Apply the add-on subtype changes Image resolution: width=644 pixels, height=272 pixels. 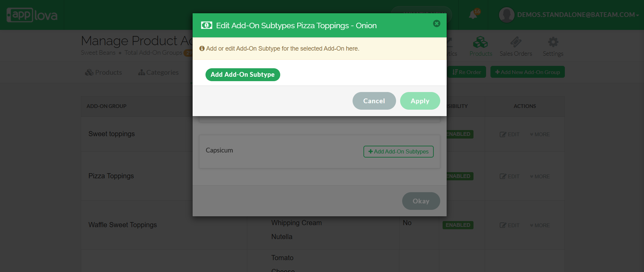click(x=420, y=101)
